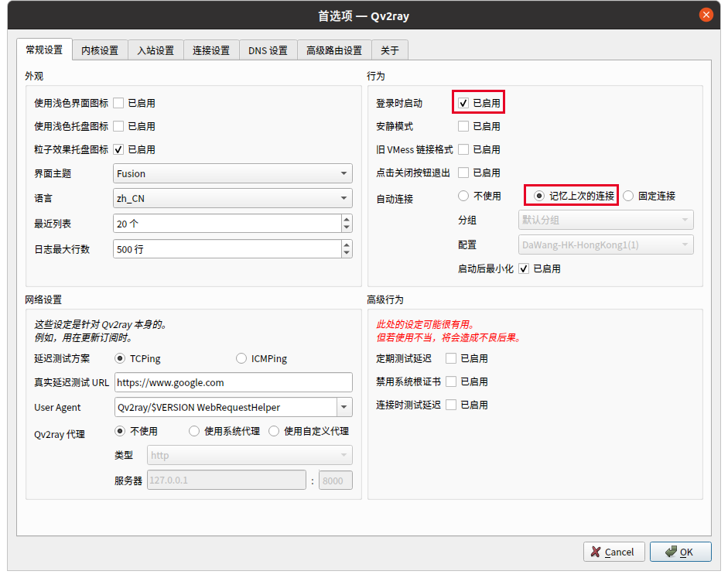This screenshot has height=578, width=728.
Task: Click the 日志最大行数 500 行 field
Action: (x=227, y=249)
